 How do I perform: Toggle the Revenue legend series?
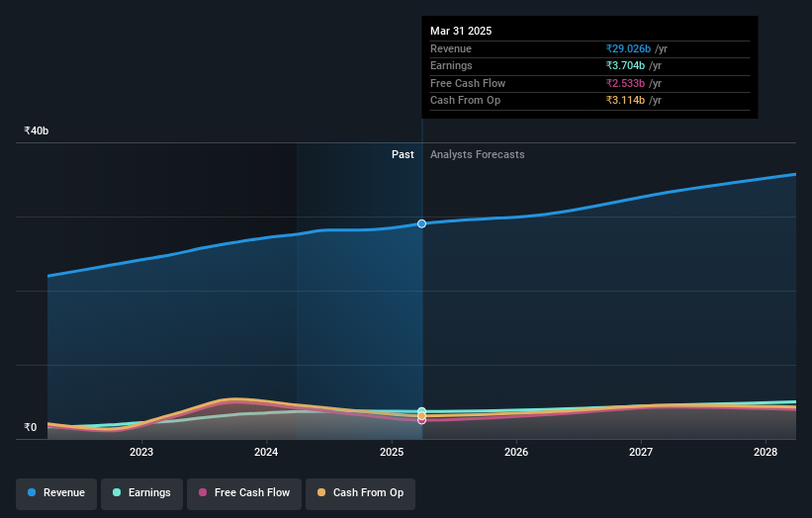tap(56, 493)
